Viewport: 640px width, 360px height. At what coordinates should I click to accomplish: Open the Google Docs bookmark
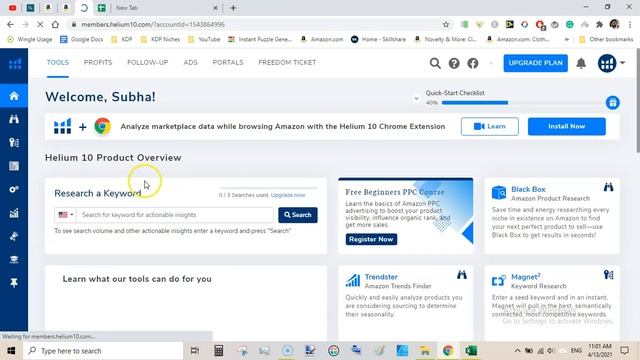point(81,40)
